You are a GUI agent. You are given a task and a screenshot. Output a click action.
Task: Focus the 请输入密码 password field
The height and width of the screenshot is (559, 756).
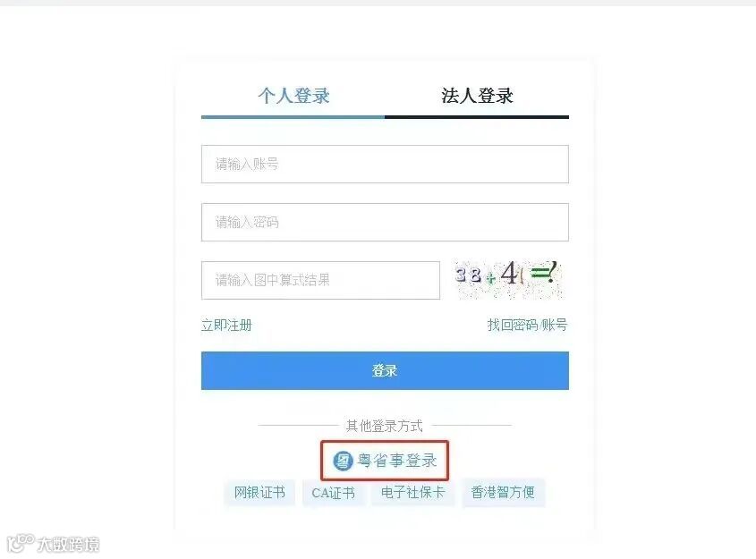pyautogui.click(x=385, y=222)
